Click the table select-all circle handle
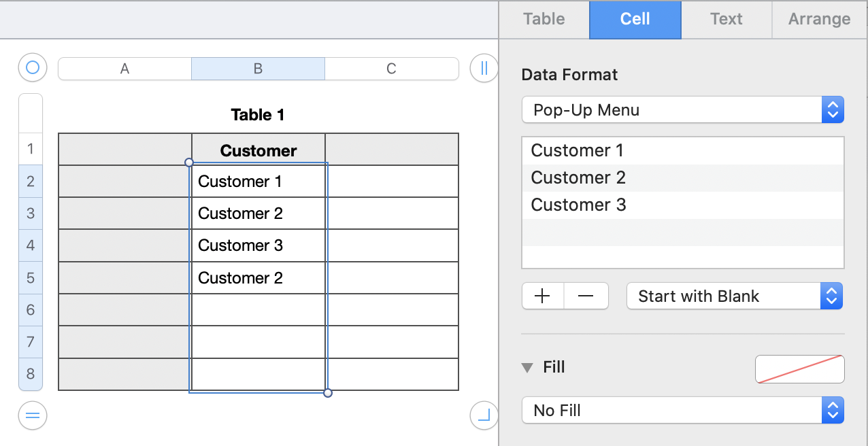 33,68
